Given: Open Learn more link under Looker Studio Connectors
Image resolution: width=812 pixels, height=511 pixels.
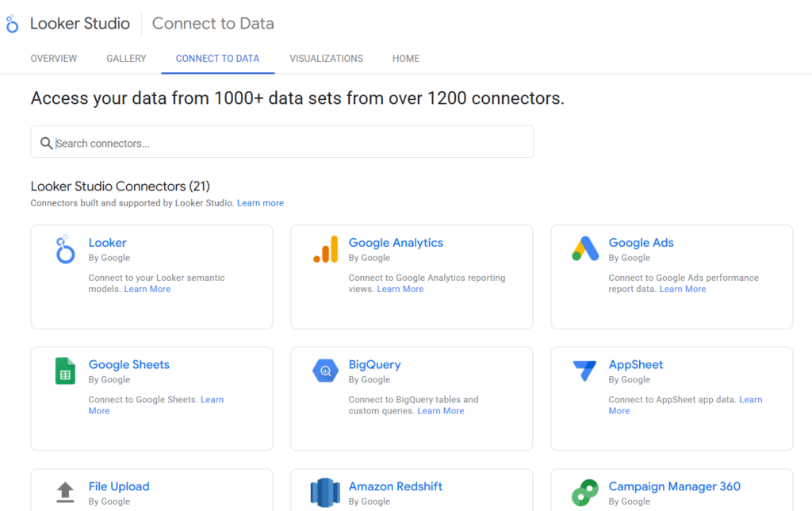Looking at the screenshot, I should (260, 203).
